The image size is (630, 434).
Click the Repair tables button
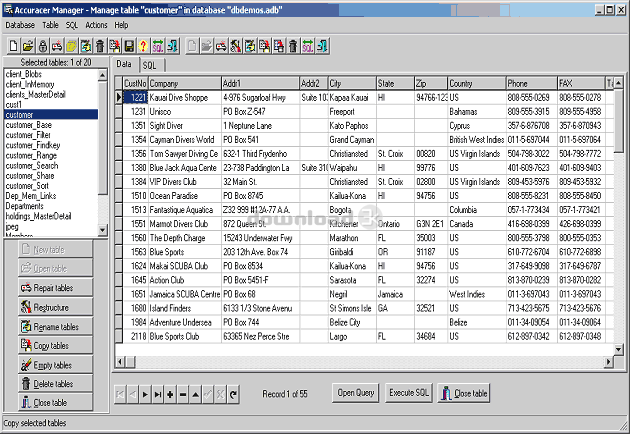click(x=55, y=288)
